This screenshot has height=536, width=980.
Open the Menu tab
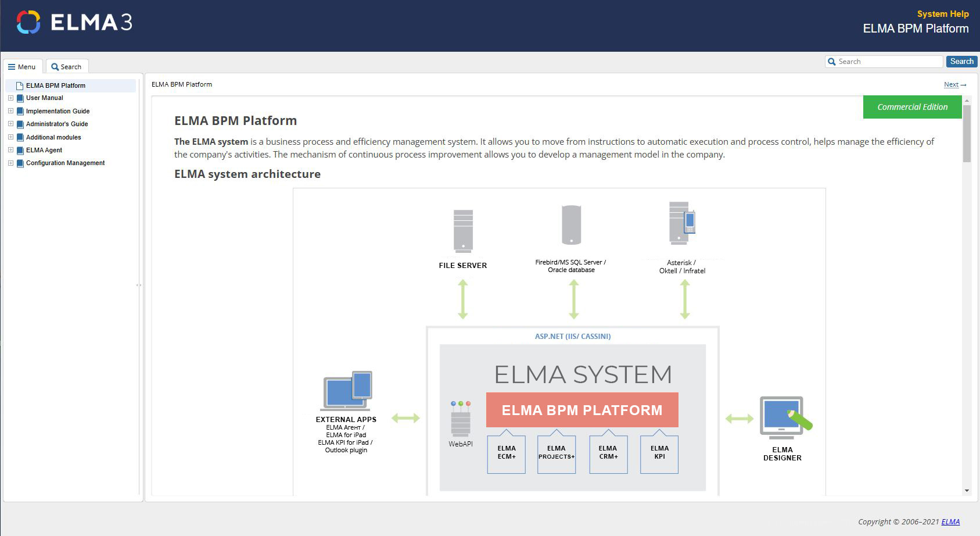click(x=22, y=66)
